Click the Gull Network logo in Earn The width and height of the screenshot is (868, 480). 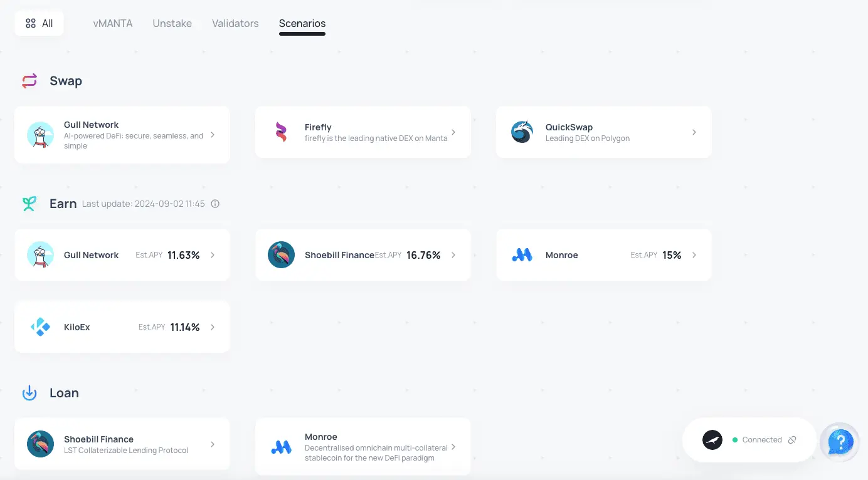click(40, 255)
